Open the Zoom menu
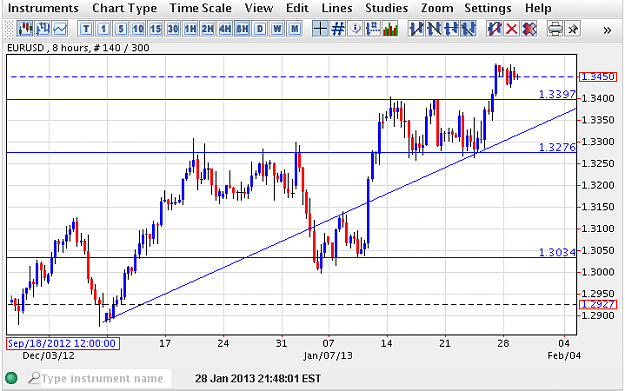625x391 pixels. pyautogui.click(x=437, y=8)
